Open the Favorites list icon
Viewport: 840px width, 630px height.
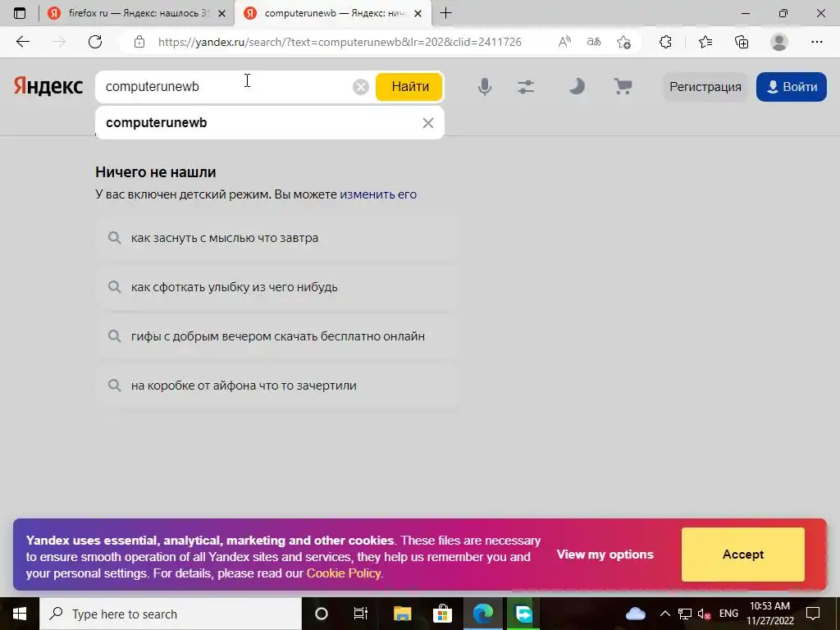point(705,42)
